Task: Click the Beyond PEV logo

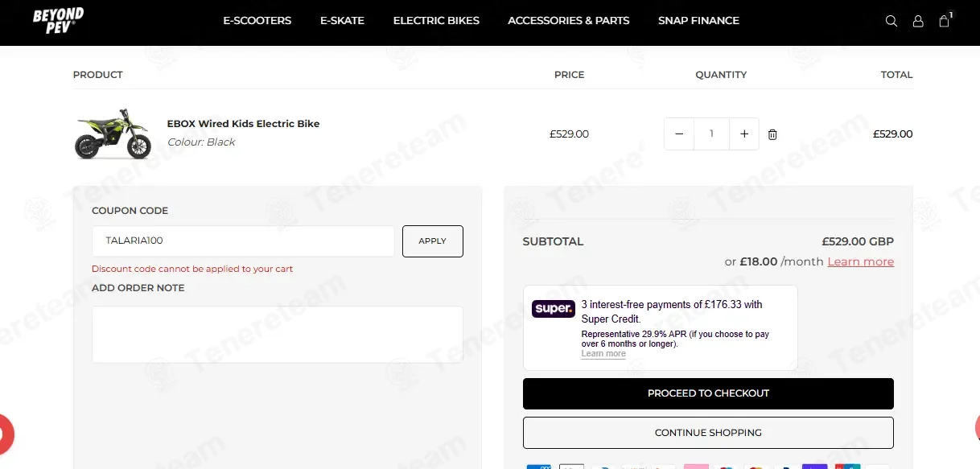Action: (59, 20)
